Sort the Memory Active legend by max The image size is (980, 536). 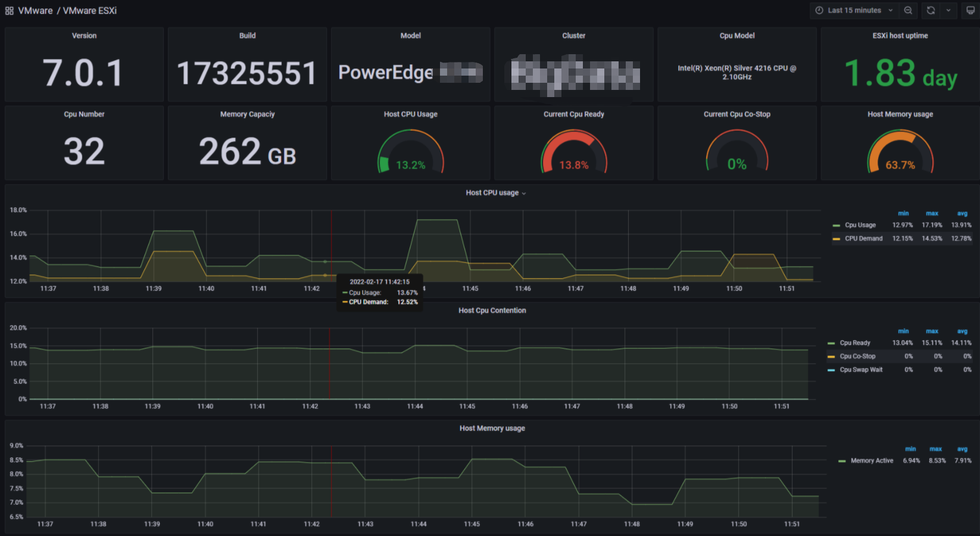(936, 449)
